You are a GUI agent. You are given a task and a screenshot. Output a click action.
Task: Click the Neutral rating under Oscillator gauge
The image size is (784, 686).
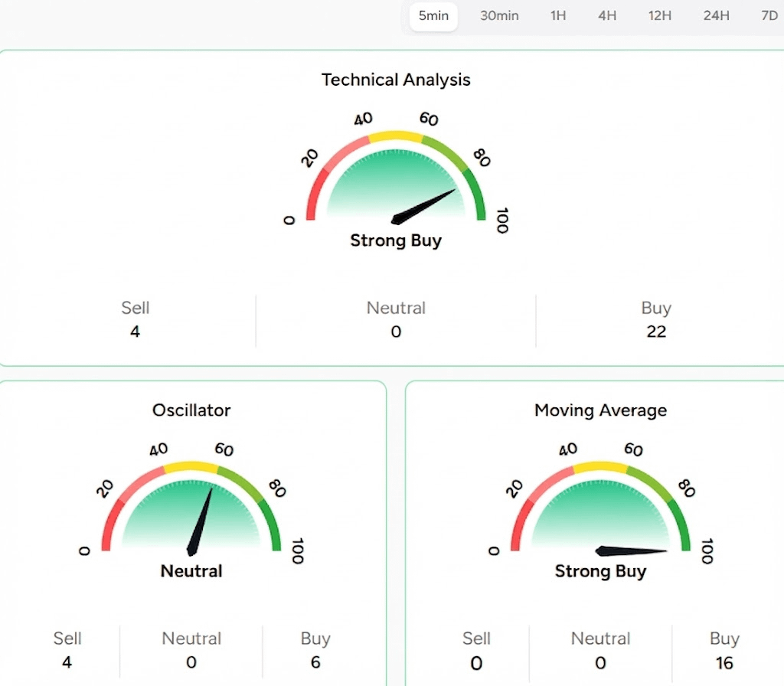191,571
